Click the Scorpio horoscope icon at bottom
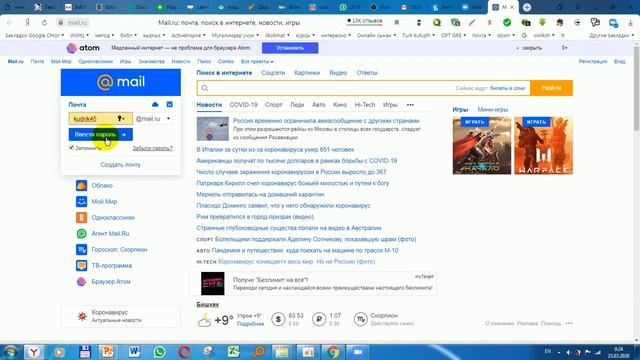640x360 pixels. (x=360, y=319)
